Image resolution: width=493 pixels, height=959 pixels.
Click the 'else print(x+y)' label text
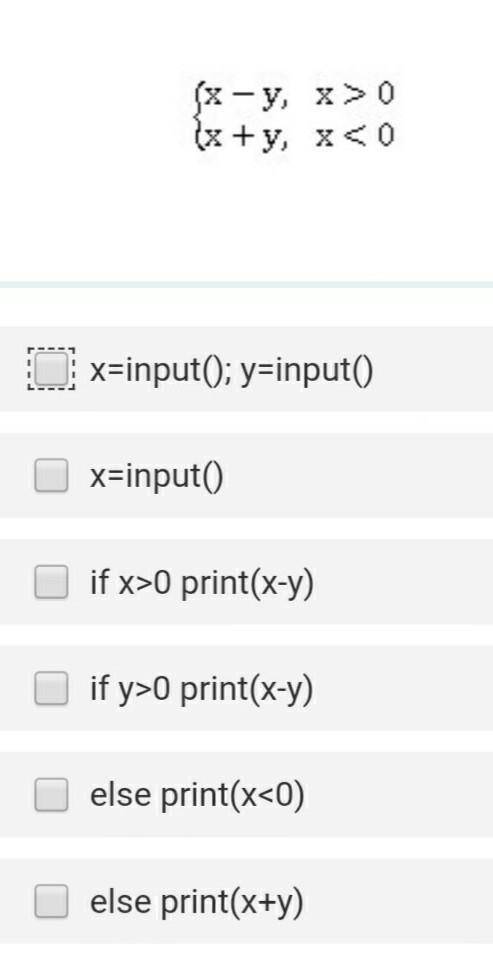click(196, 903)
